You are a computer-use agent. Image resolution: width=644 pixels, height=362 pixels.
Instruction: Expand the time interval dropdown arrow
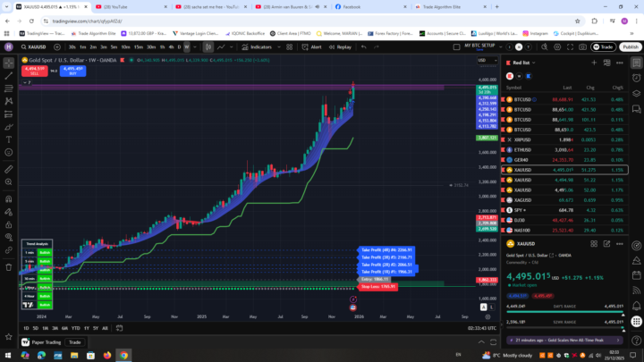(195, 47)
